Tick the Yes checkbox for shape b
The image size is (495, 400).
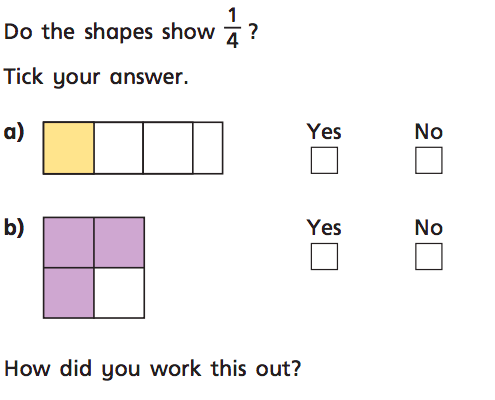pyautogui.click(x=324, y=256)
